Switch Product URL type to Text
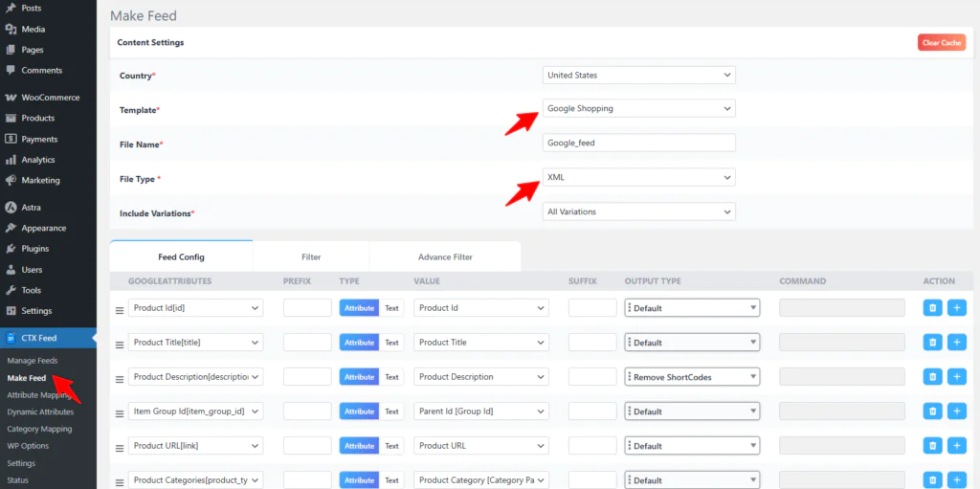The width and height of the screenshot is (980, 489). pos(391,446)
